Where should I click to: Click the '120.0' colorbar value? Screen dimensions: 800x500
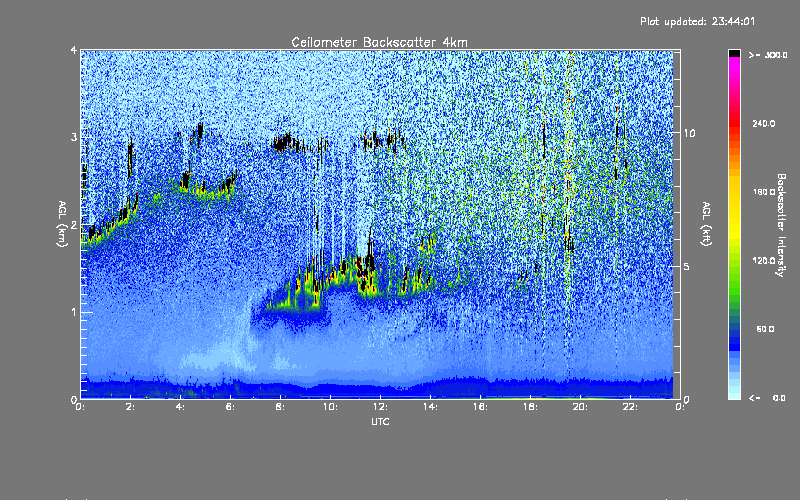coord(763,261)
